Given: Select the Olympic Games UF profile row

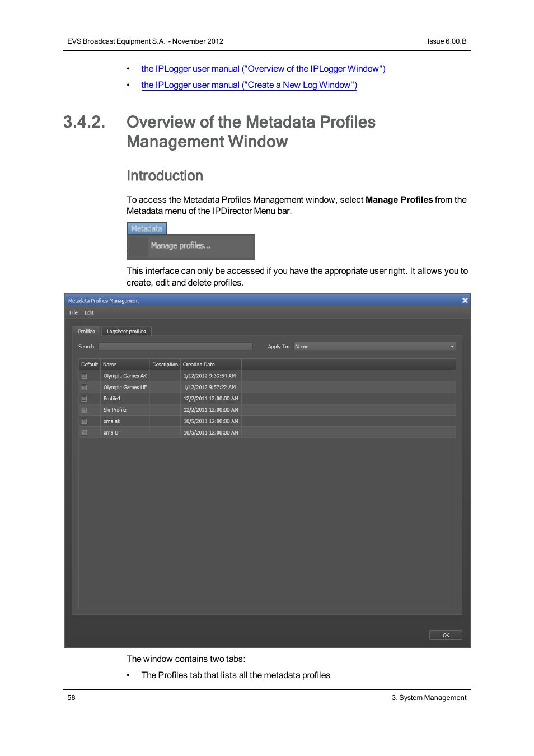Looking at the screenshot, I should (267, 388).
